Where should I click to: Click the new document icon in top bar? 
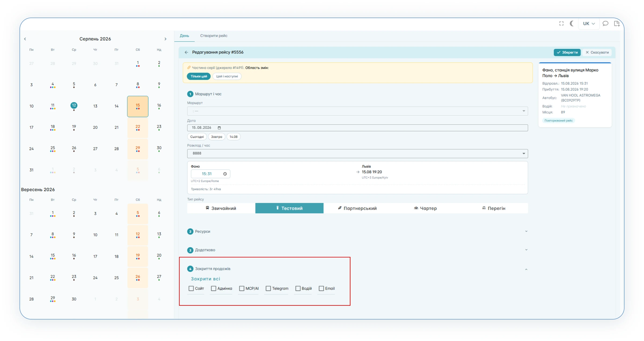click(617, 24)
